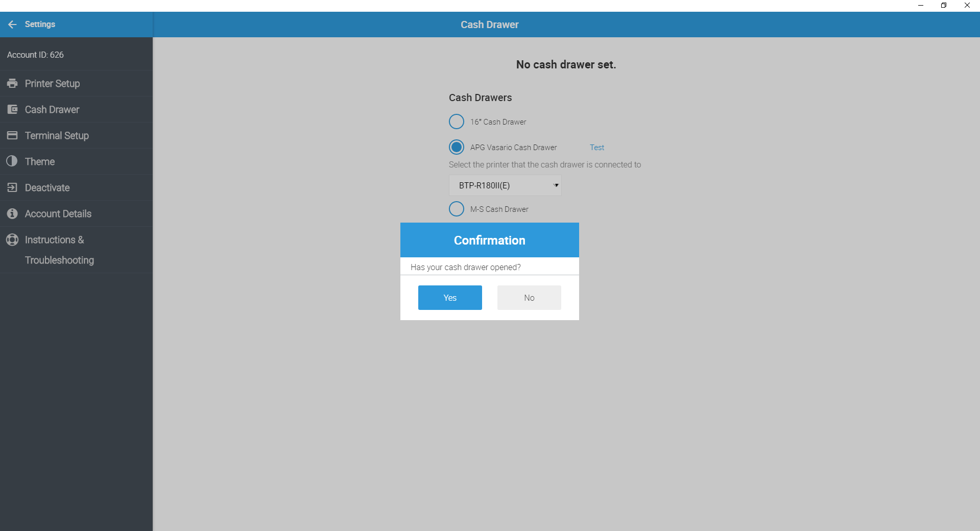Click the back arrow next to Settings
The height and width of the screenshot is (531, 980).
12,25
